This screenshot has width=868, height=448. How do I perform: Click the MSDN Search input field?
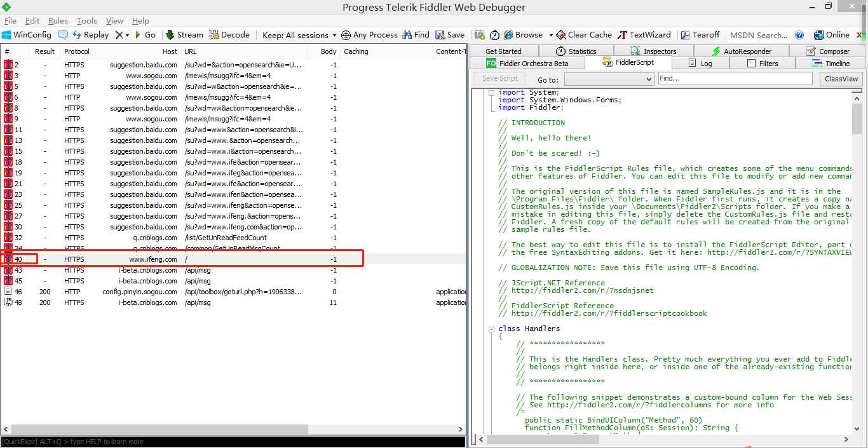(759, 35)
